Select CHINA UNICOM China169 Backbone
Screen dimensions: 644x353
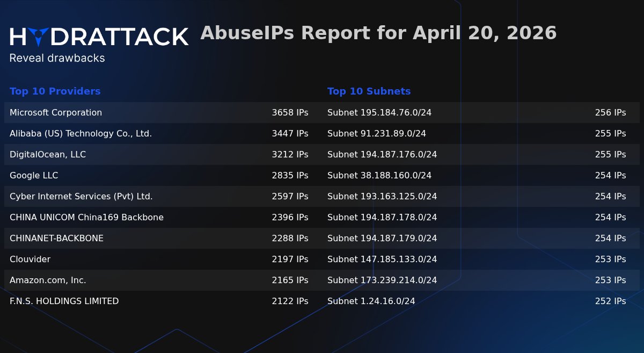coord(87,218)
